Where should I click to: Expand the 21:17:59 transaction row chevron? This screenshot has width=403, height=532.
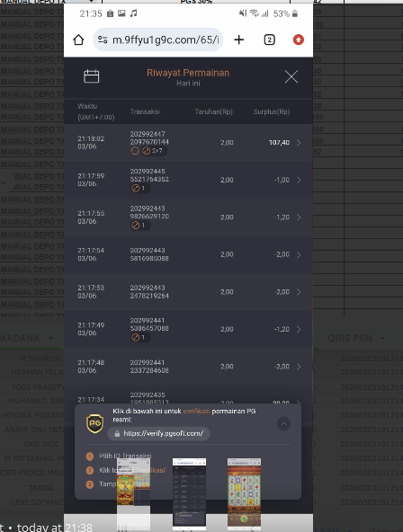coord(299,180)
